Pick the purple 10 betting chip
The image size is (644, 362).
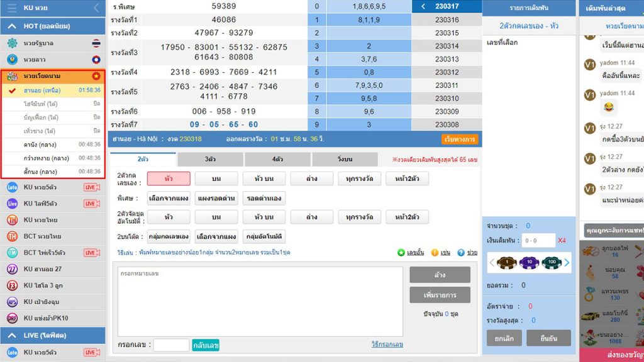click(x=530, y=262)
